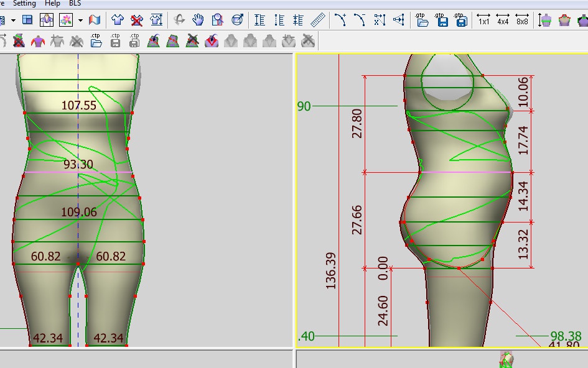Open a .gtp file with folder icon
588x368 pixels.
[422, 20]
